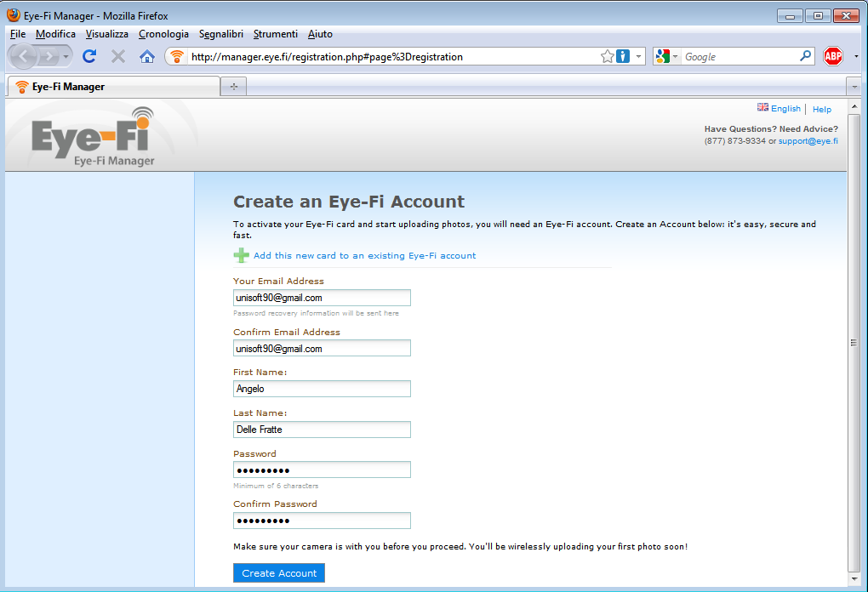Open the Strumenti menu
Screen dimensions: 868x592
pyautogui.click(x=275, y=34)
